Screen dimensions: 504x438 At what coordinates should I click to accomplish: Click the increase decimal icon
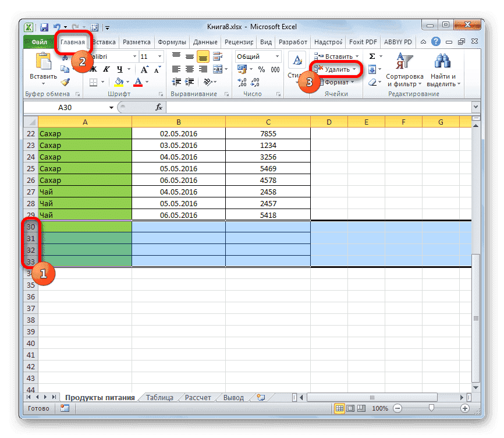tap(243, 81)
